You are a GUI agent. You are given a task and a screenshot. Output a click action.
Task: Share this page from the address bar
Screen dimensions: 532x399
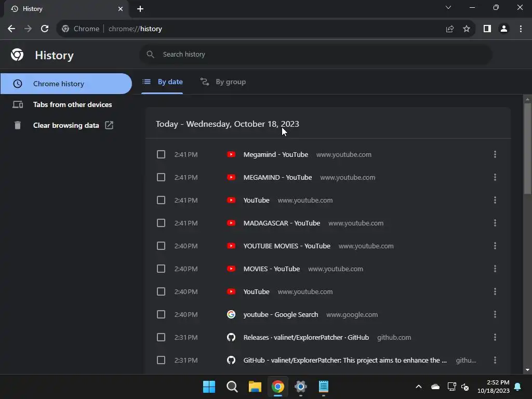click(x=450, y=29)
